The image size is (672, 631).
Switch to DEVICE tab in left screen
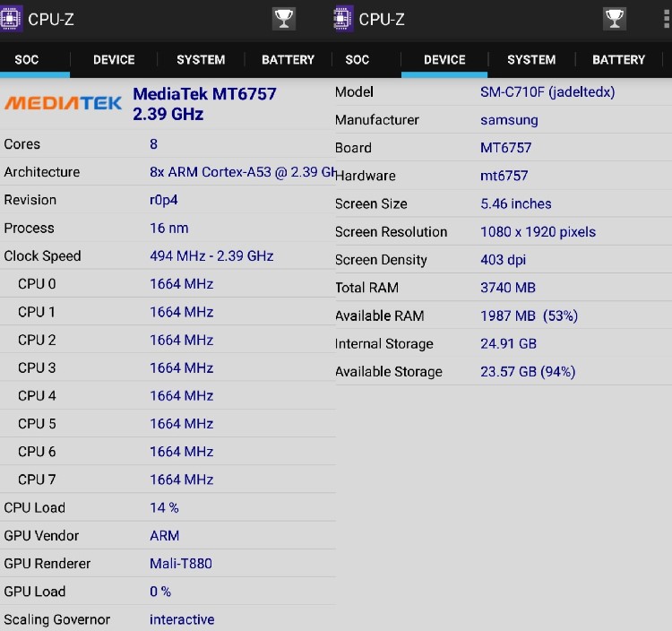114,59
